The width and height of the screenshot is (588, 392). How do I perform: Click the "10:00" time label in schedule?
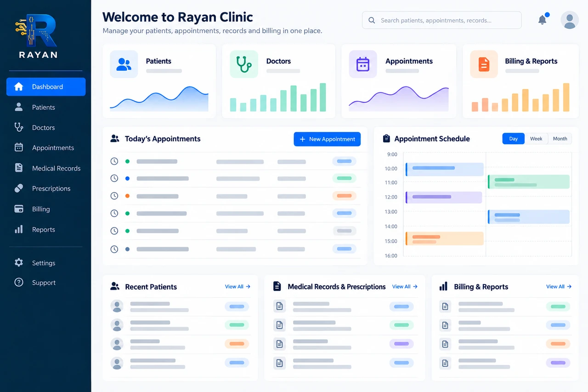coord(391,169)
